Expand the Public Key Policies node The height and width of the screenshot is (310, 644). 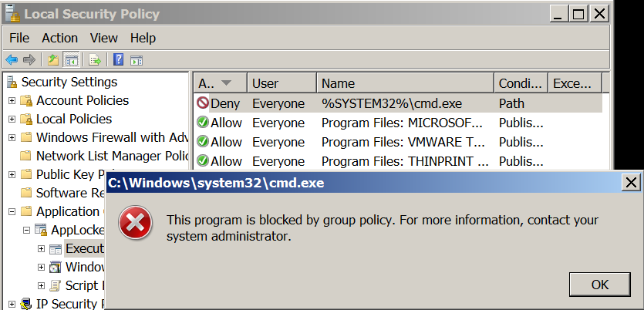click(12, 174)
